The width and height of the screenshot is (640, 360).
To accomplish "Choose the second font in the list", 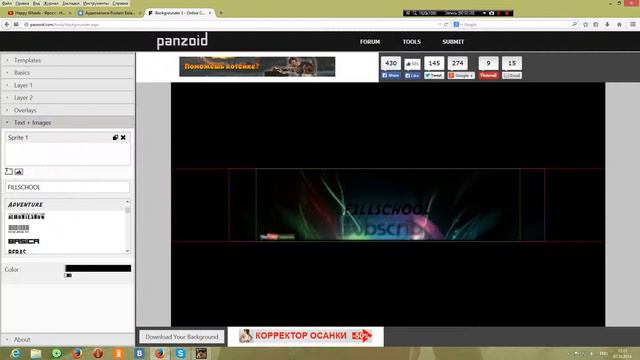I will (x=26, y=217).
